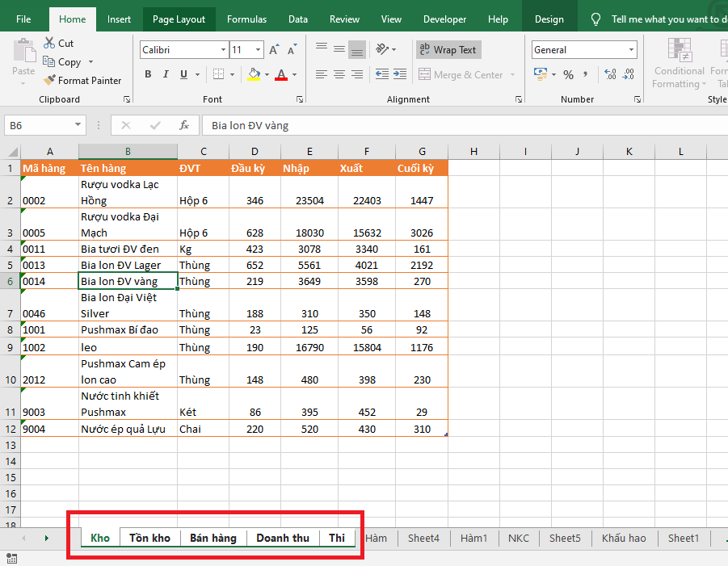This screenshot has height=566, width=728.
Task: Click the Cut scissors icon
Action: (49, 44)
